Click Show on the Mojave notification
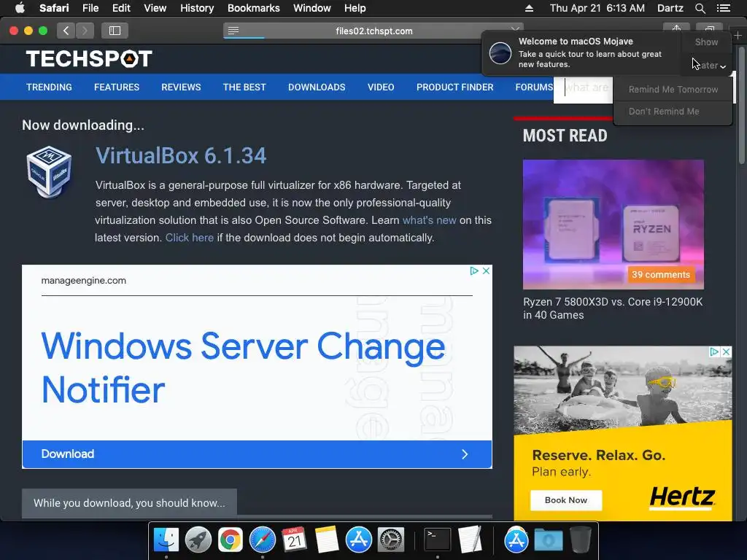This screenshot has width=747, height=560. pos(706,42)
